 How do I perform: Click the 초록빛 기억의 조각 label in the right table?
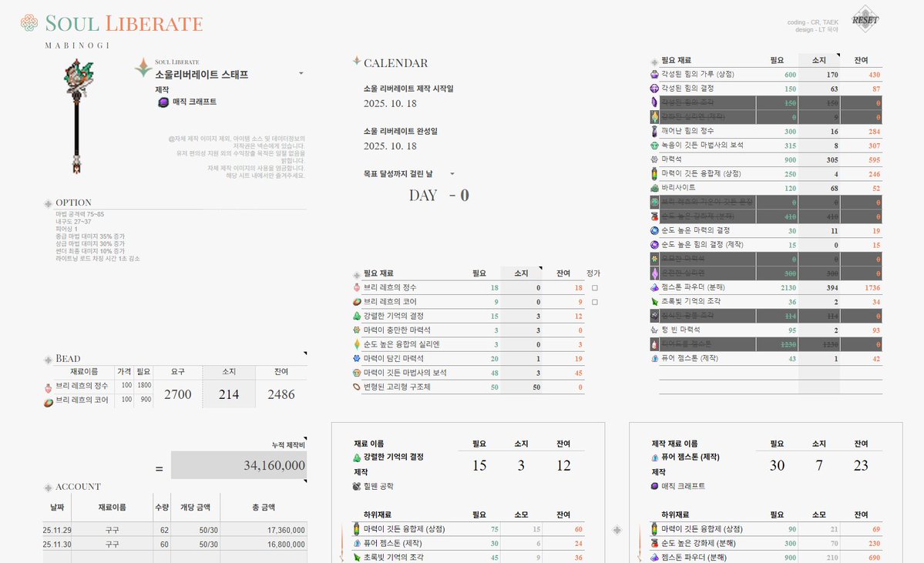point(690,301)
